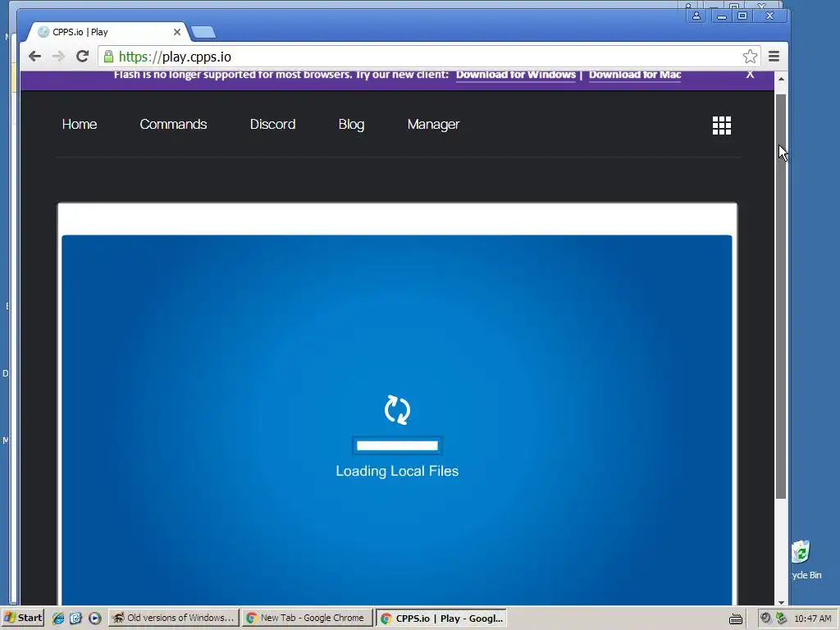Open the Chrome user profile button
Screen dimensions: 840x630
(696, 16)
